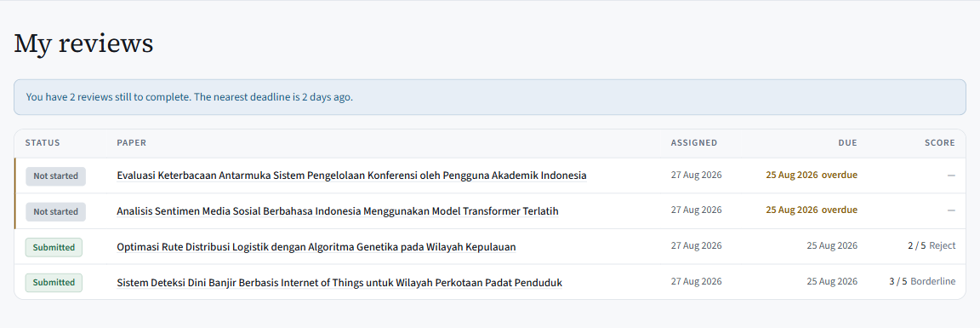
Task: Sort by the Assigned column header
Action: pos(694,143)
